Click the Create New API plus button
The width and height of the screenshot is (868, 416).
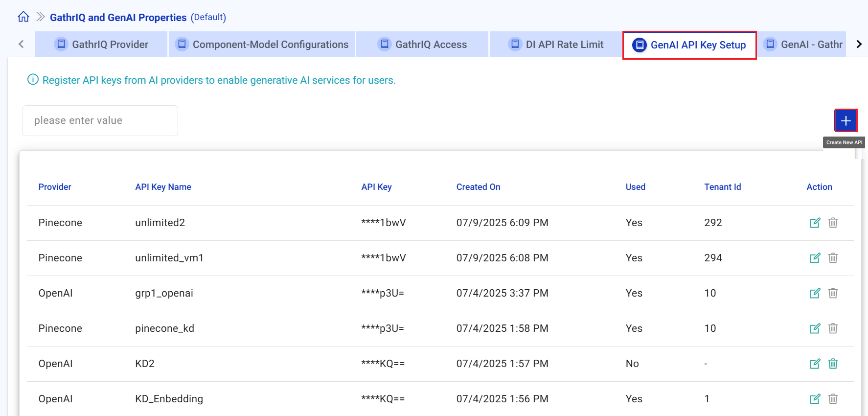(845, 121)
